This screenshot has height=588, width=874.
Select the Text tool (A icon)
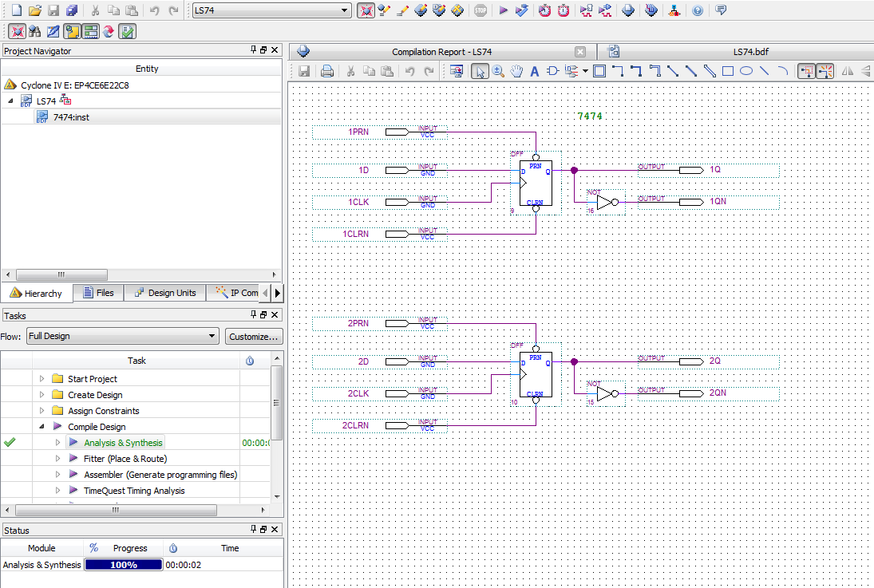[x=535, y=71]
